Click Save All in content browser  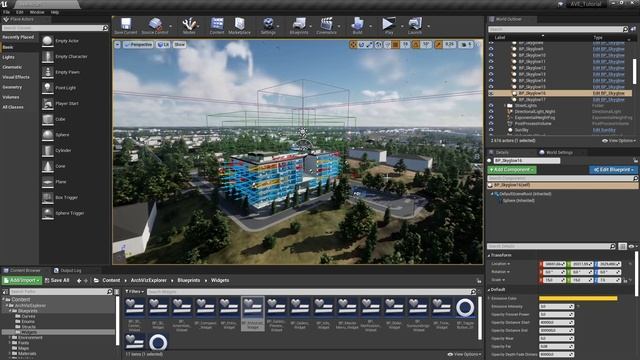click(57, 280)
